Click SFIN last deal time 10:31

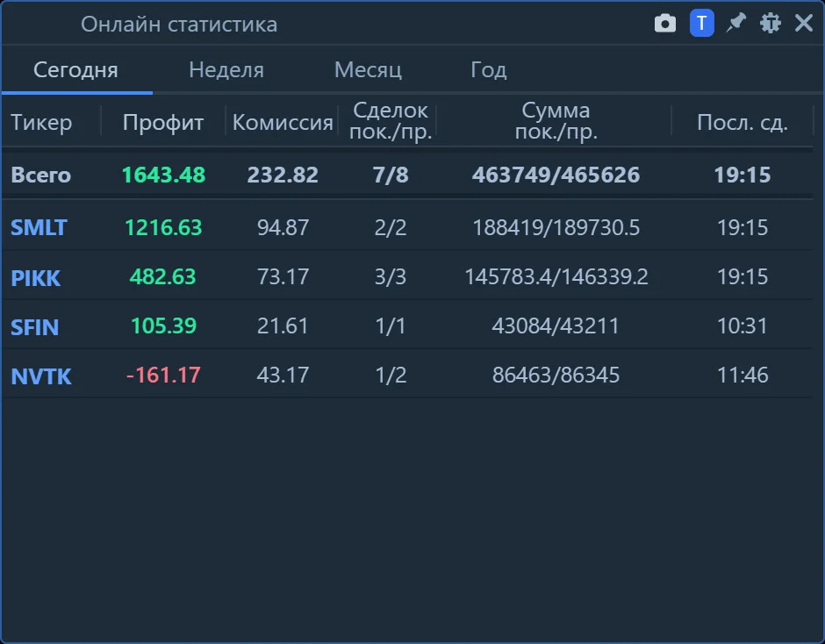pos(742,326)
